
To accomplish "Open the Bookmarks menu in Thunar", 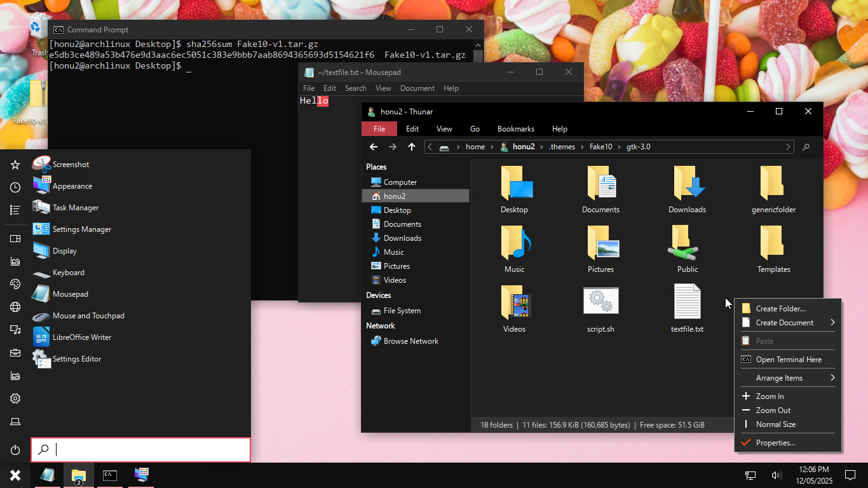I will (515, 129).
